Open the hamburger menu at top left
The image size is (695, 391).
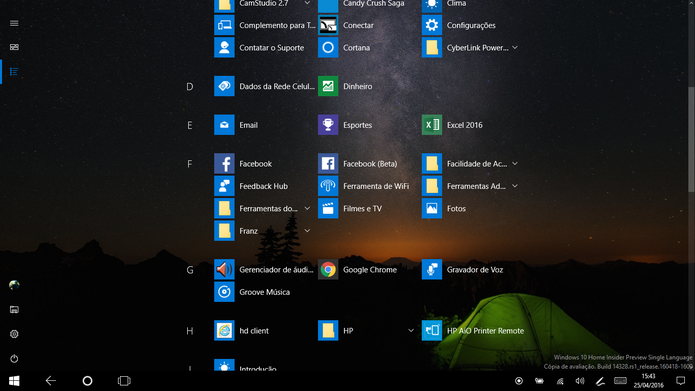14,23
